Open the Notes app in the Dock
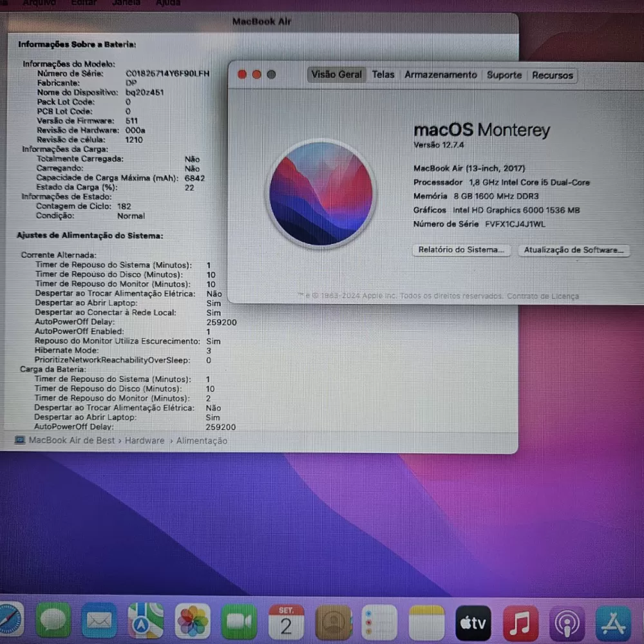This screenshot has height=644, width=644. [x=426, y=623]
